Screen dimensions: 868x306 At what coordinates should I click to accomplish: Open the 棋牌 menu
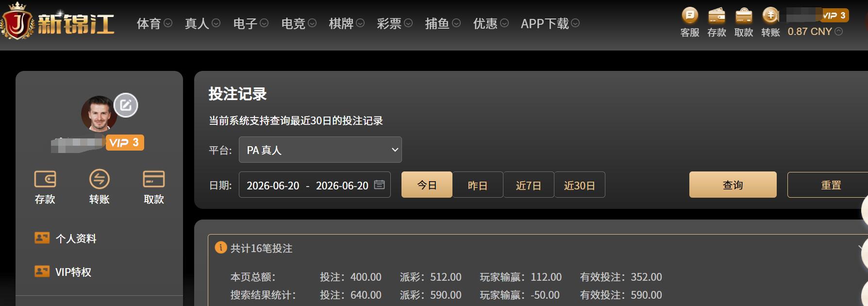tap(341, 23)
